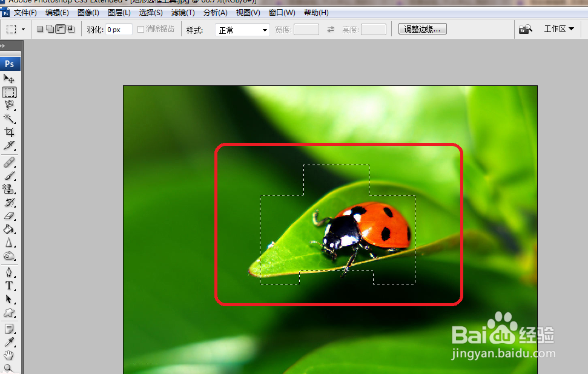Select the Path Selection tool
Viewport: 588px width, 374px height.
click(9, 300)
